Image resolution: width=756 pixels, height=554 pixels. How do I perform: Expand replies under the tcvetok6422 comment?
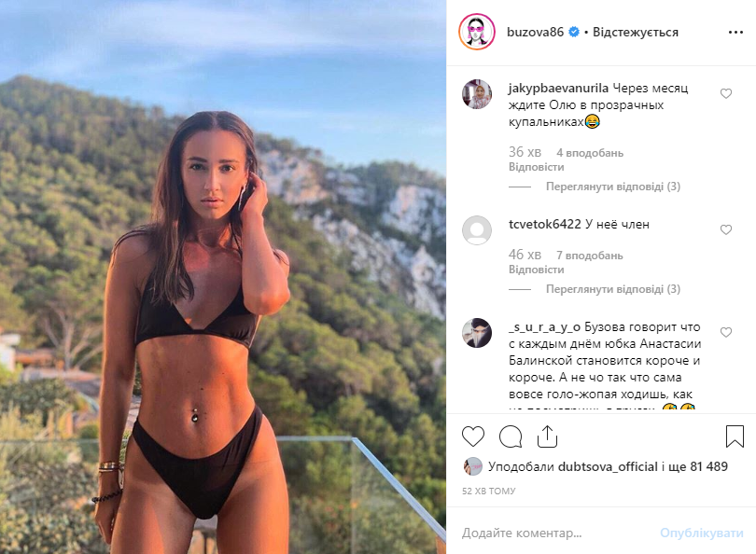click(x=613, y=289)
